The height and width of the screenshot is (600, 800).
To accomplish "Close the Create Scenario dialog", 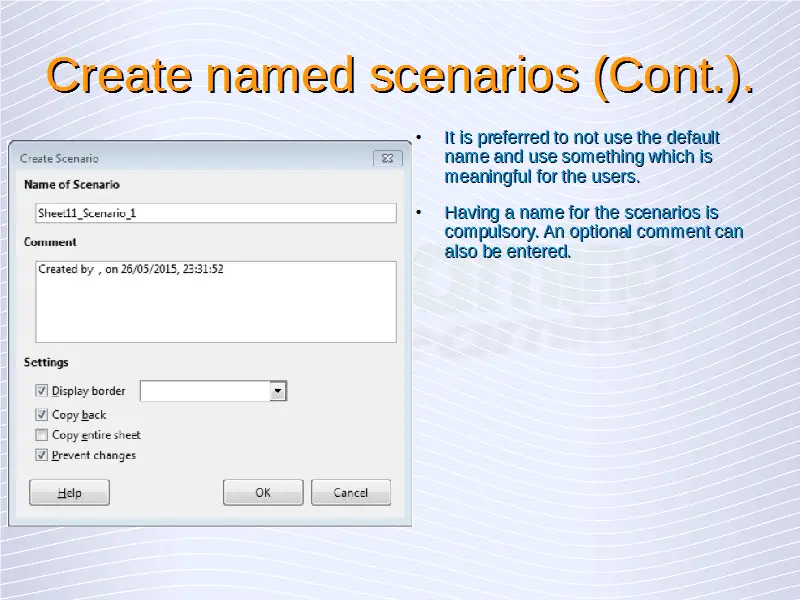I will [x=388, y=158].
